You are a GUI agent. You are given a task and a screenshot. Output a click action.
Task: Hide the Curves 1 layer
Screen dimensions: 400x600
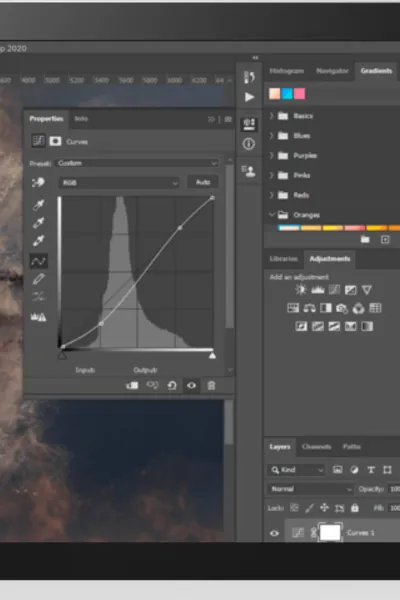click(x=274, y=533)
